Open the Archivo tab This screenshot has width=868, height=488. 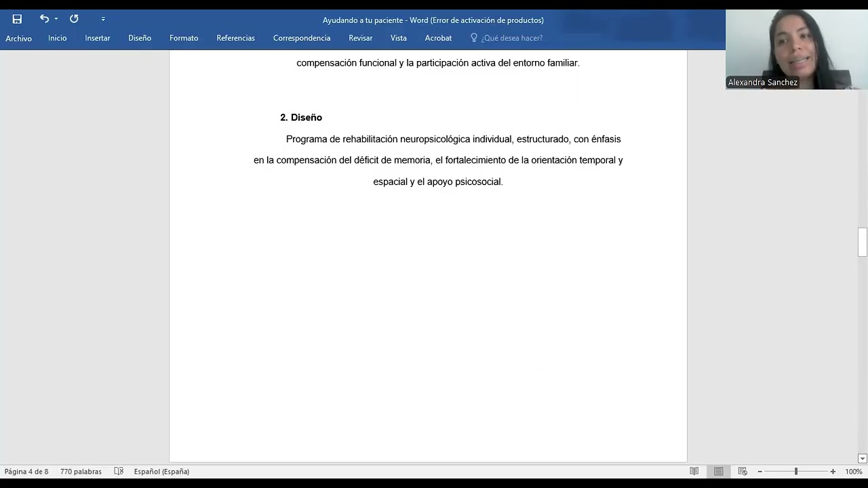[19, 39]
